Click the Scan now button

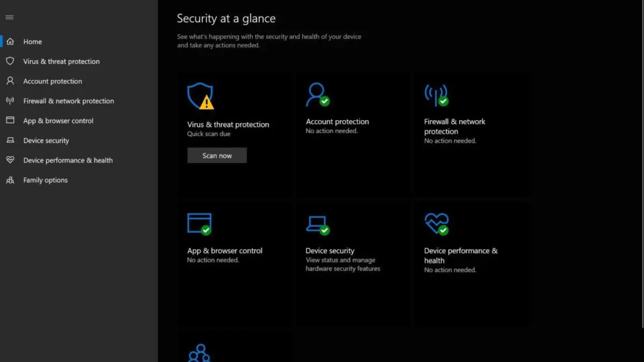click(x=217, y=156)
